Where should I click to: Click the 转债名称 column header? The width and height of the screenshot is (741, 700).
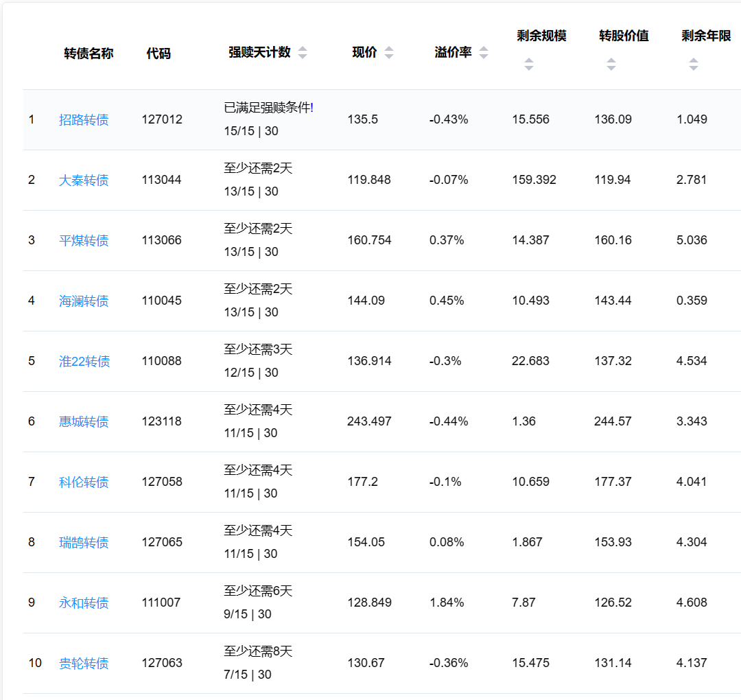pos(89,54)
